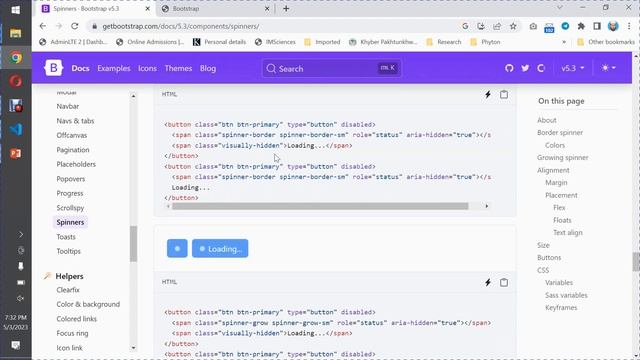This screenshot has height=360, width=640.
Task: Open Visual Studio Code from taskbar
Action: [x=16, y=129]
